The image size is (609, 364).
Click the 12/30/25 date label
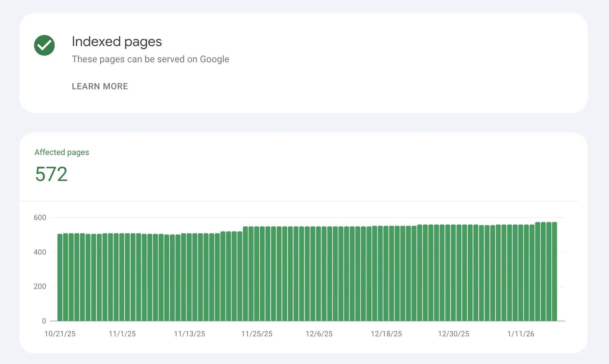point(453,334)
